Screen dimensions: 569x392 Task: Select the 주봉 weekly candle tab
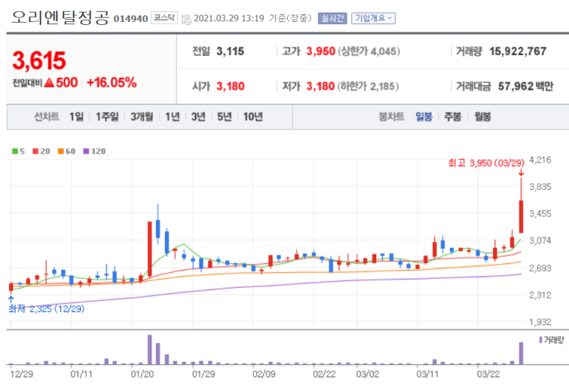(453, 117)
